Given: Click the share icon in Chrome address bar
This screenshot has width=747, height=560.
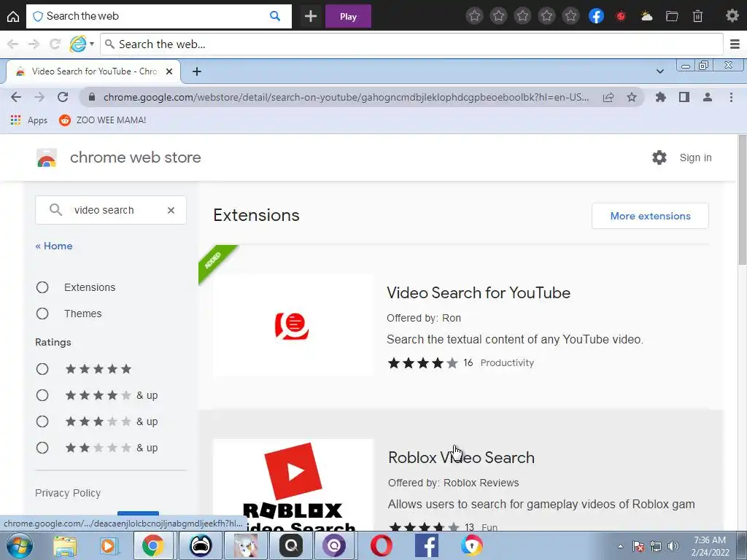Looking at the screenshot, I should 608,97.
